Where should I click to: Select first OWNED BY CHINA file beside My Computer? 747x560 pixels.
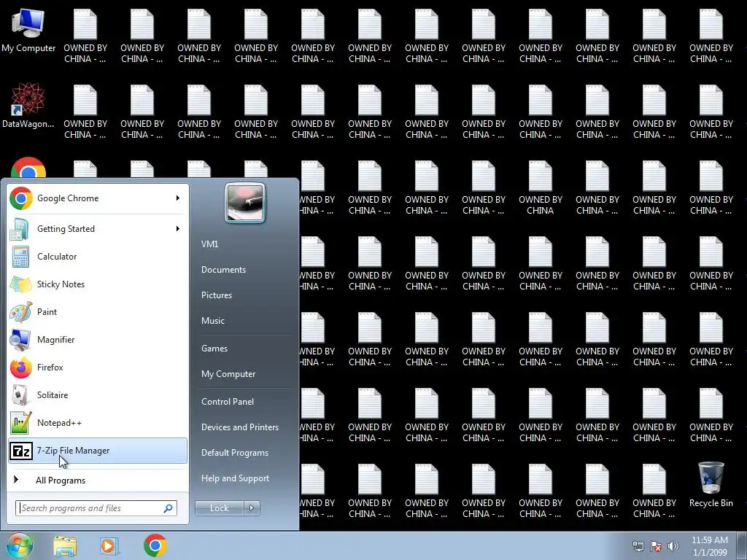tap(85, 36)
